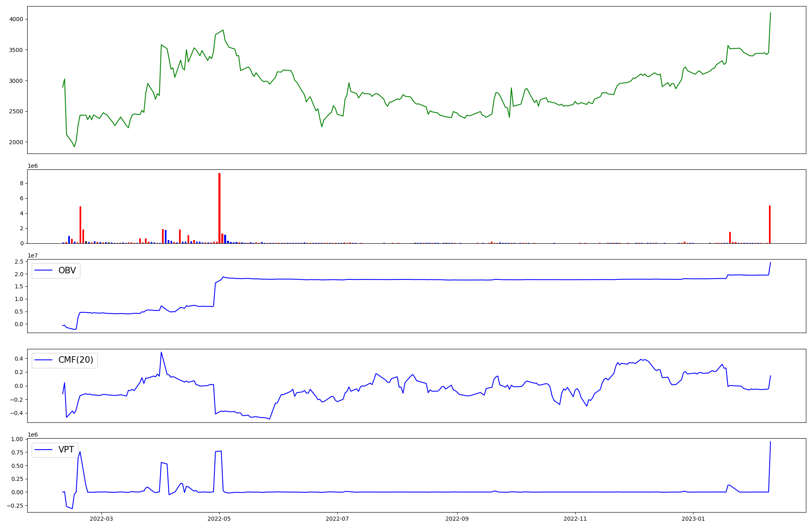Click the CMF(20) legend entry
The height and width of the screenshot is (528, 812).
click(76, 360)
